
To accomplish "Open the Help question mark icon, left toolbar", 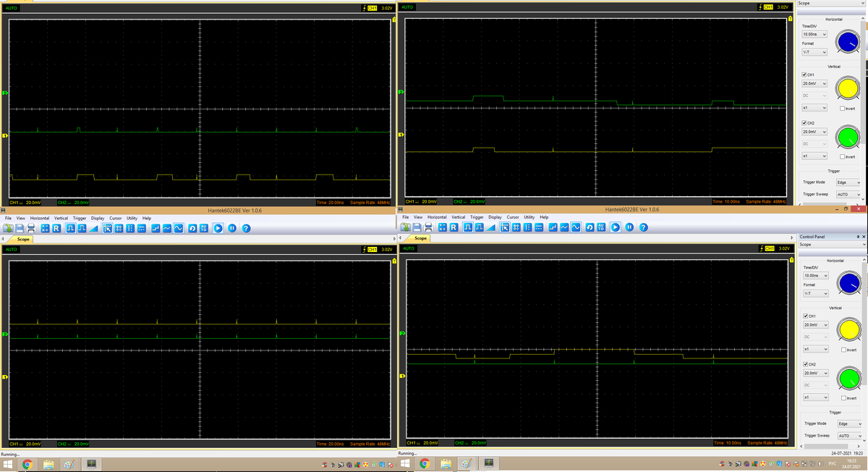I will click(x=246, y=229).
